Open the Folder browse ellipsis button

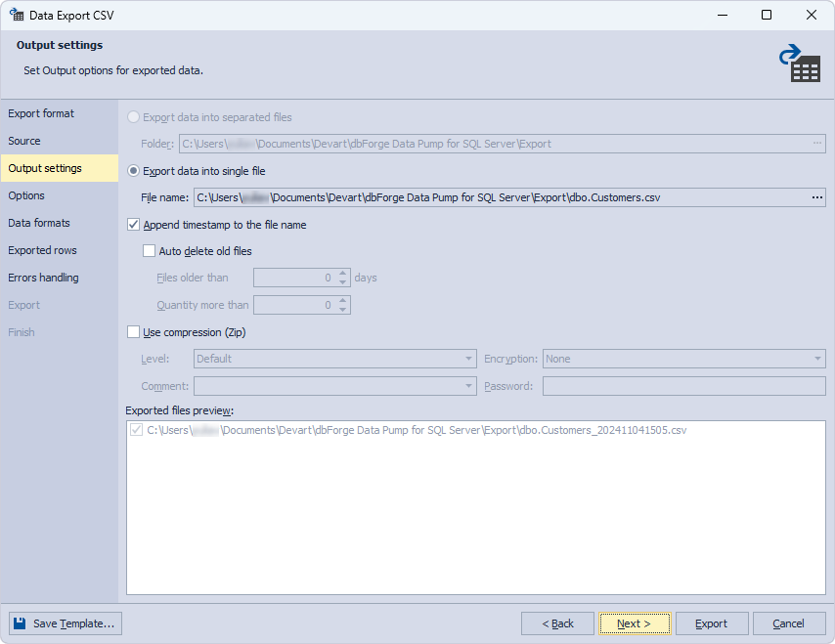click(x=816, y=144)
